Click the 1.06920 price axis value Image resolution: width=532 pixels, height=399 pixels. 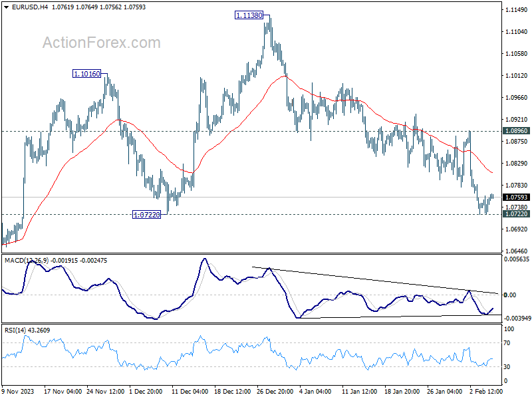click(517, 229)
